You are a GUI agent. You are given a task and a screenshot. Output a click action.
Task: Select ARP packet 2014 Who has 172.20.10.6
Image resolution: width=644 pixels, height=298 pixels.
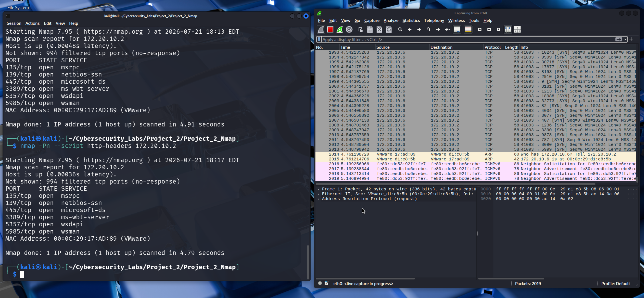point(476,154)
